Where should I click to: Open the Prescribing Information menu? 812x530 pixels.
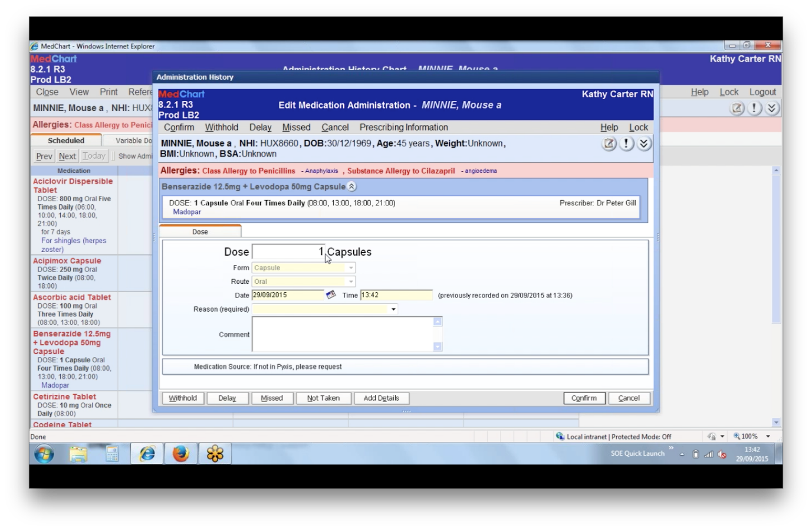click(x=403, y=127)
